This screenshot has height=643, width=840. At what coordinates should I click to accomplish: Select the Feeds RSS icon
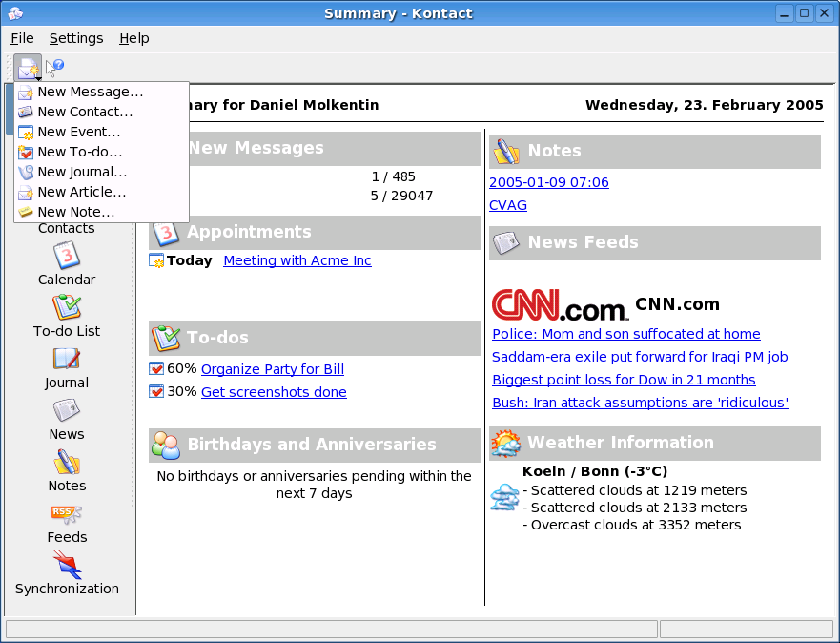(66, 514)
